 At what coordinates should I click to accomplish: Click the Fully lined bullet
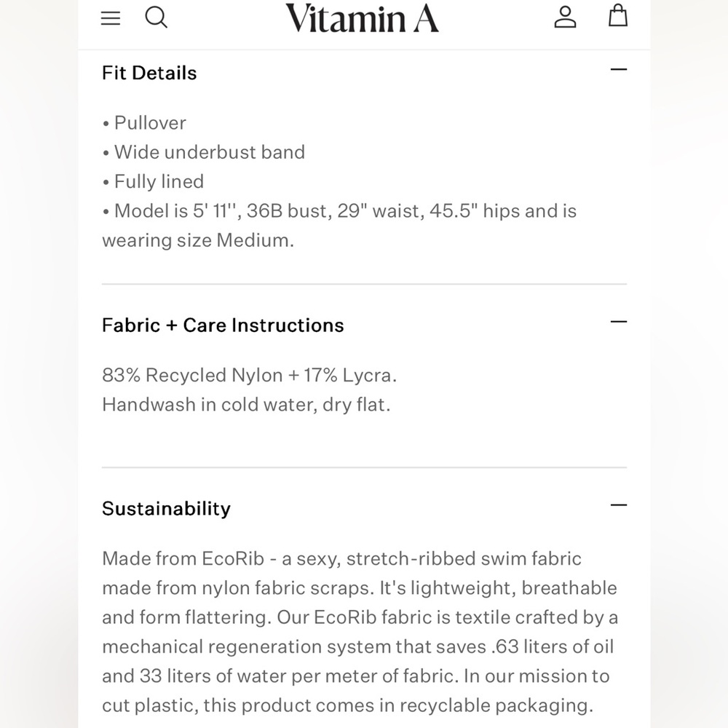click(x=153, y=181)
